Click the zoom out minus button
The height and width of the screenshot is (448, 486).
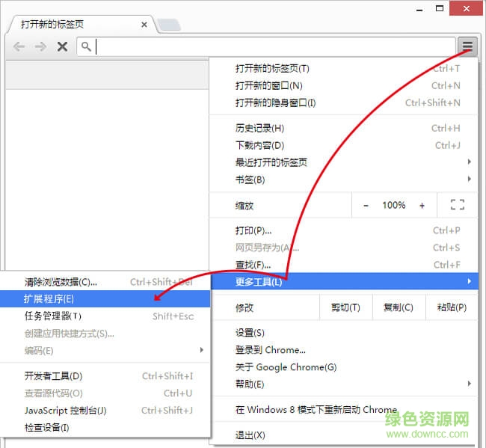pyautogui.click(x=366, y=205)
